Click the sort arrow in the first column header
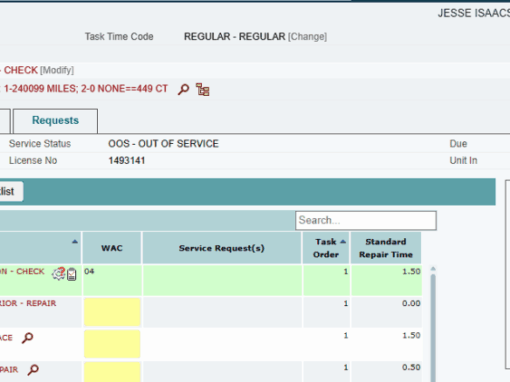This screenshot has height=382, width=510. click(x=75, y=242)
